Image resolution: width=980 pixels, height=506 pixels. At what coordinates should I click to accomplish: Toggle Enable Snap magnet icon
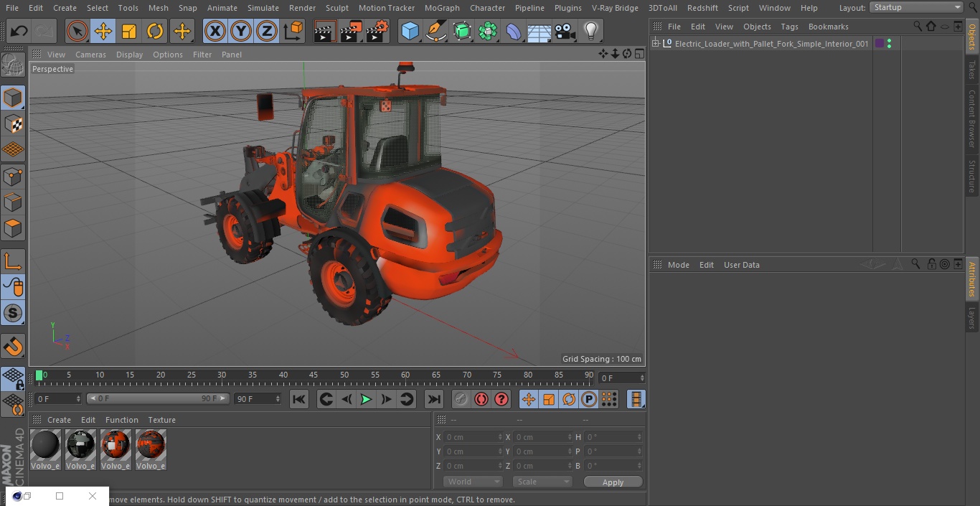click(13, 346)
